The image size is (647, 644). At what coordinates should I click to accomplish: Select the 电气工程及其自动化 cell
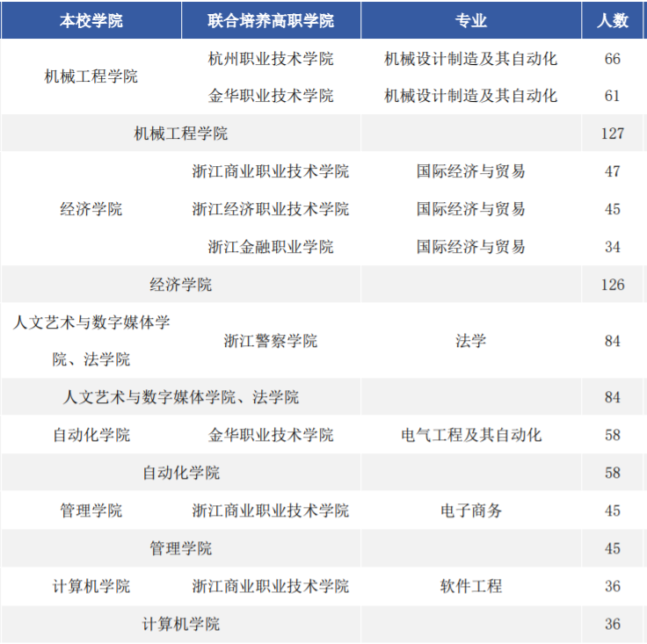click(471, 435)
